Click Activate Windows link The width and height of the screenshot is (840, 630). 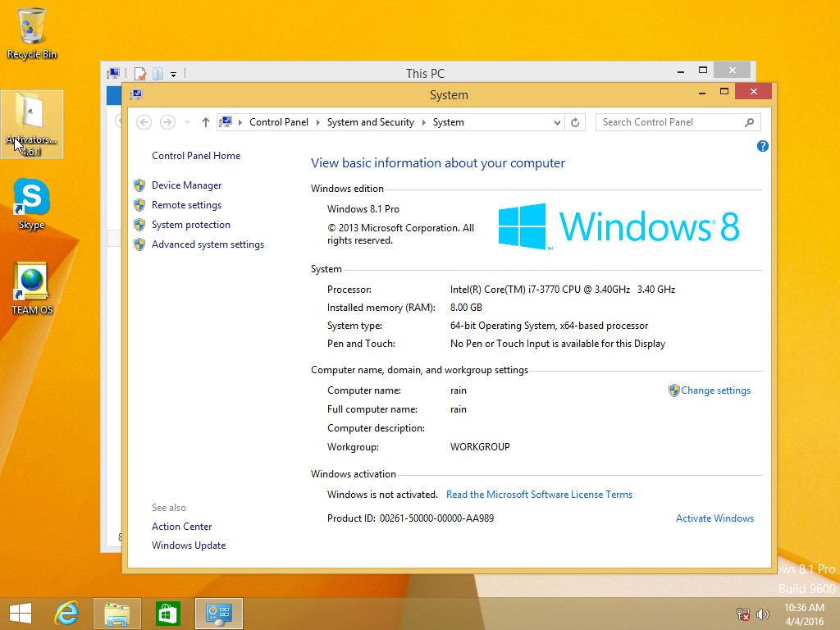pos(714,518)
